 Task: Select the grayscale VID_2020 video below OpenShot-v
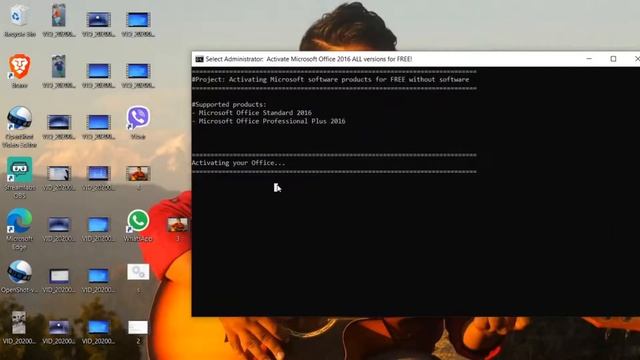point(19,327)
